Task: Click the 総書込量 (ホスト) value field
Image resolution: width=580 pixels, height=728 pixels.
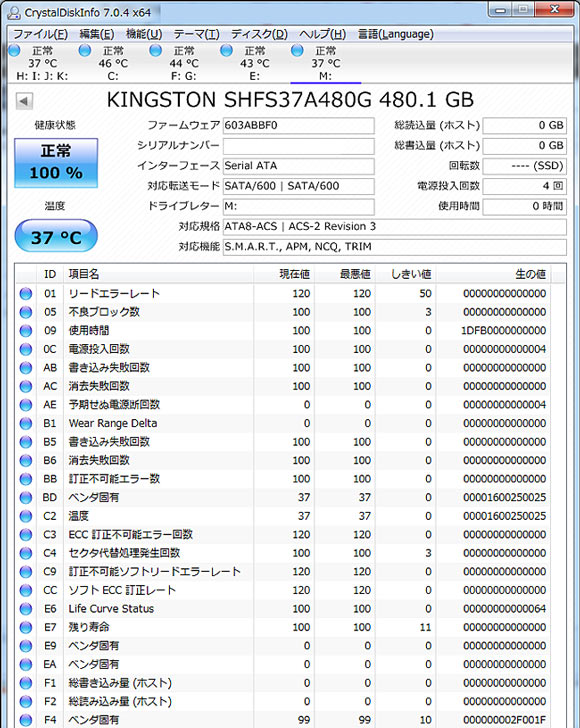Action: click(524, 146)
